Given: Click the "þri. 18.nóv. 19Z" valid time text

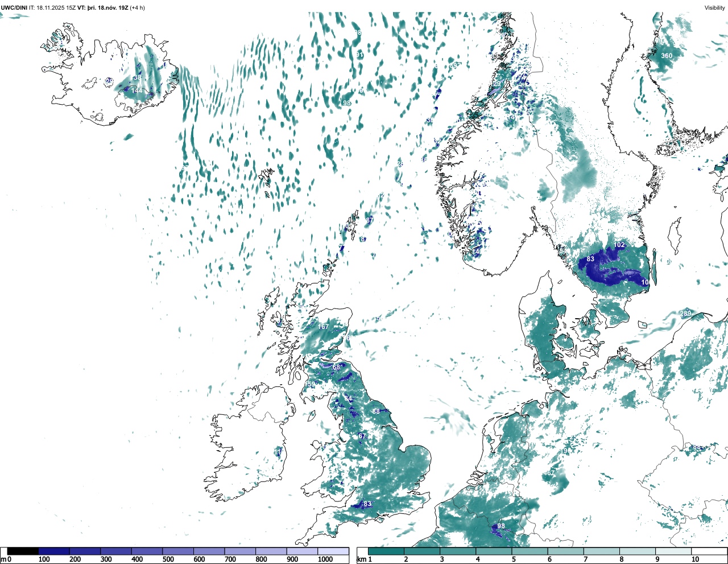Looking at the screenshot, I should (x=108, y=8).
